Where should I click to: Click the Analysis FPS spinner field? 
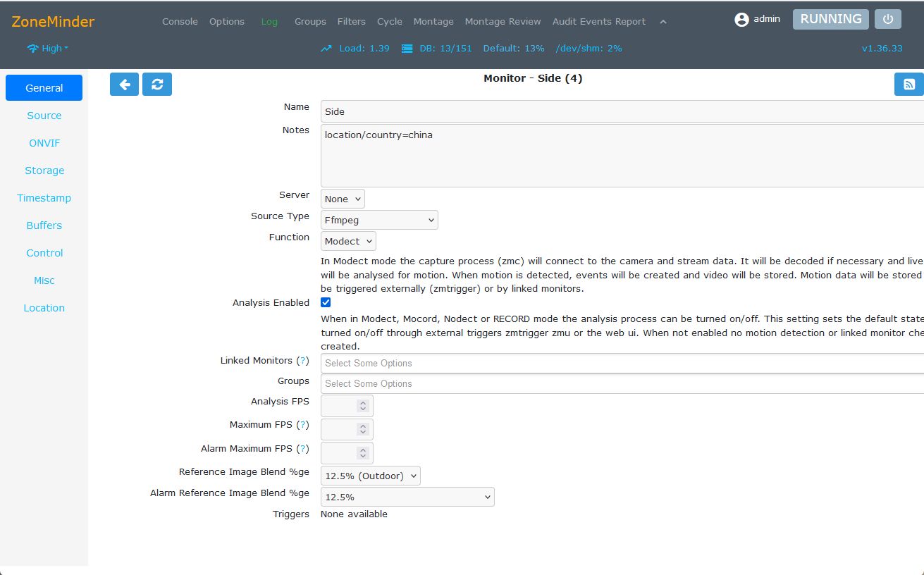(347, 406)
